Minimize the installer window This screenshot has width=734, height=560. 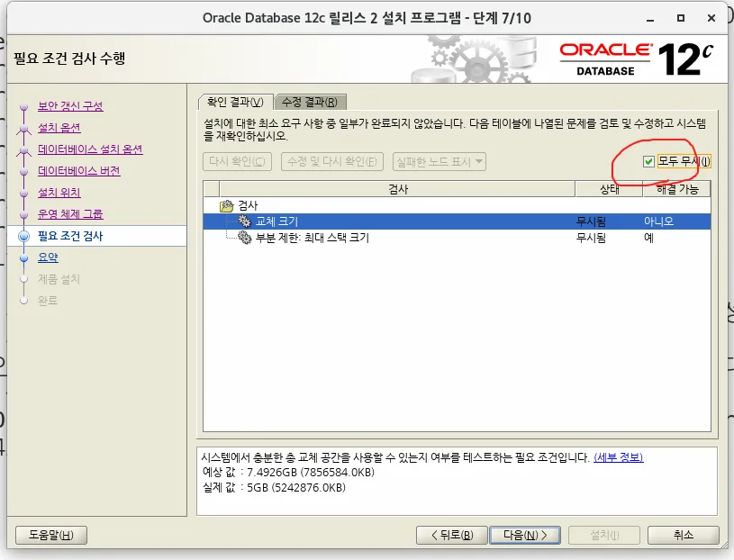click(x=650, y=19)
